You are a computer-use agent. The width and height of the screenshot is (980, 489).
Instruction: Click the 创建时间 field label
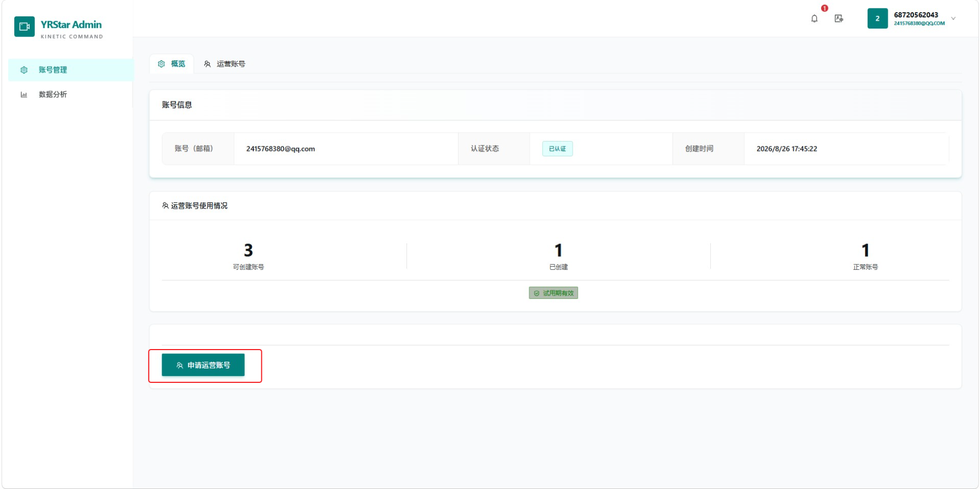click(x=699, y=149)
